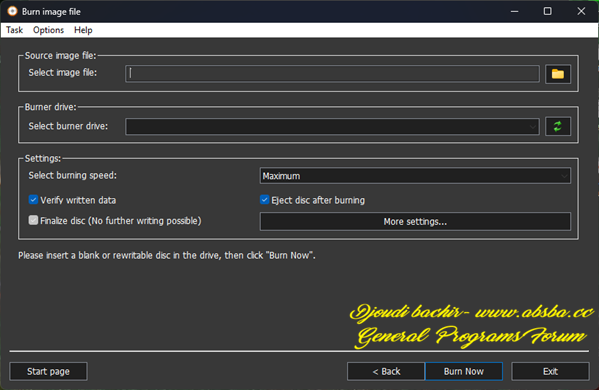
Task: Refresh burner drive list with green arrows
Action: point(558,126)
